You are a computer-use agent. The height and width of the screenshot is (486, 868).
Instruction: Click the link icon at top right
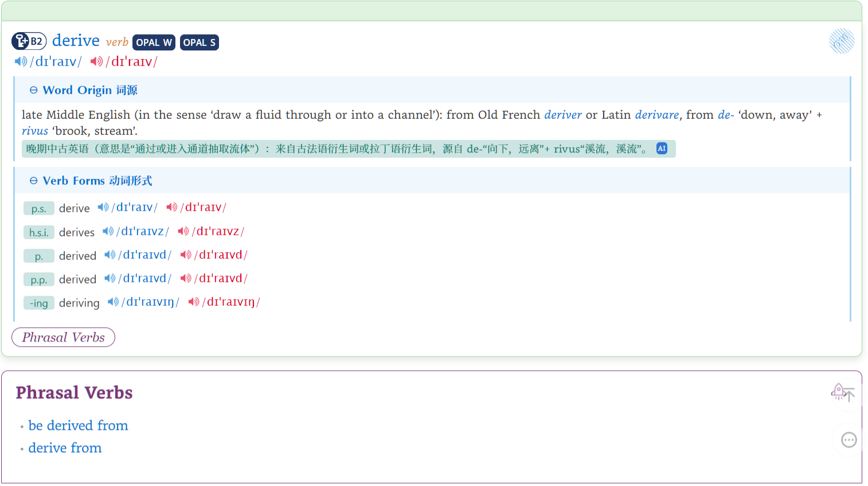pos(841,41)
